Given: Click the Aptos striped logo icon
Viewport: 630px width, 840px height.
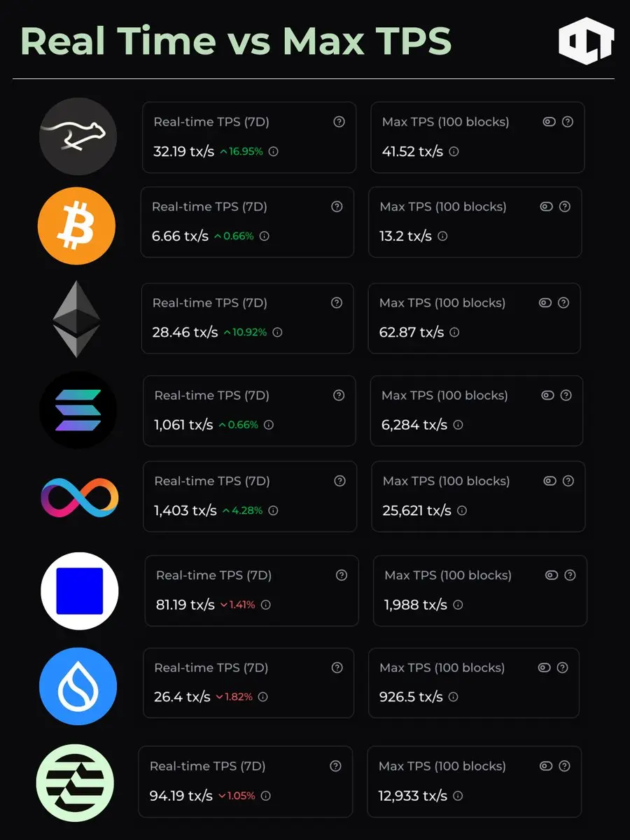Looking at the screenshot, I should [75, 782].
